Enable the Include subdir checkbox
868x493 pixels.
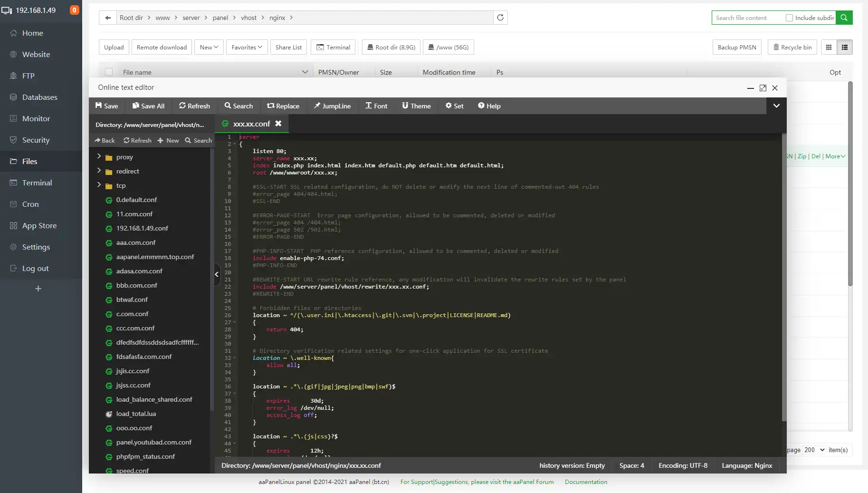[789, 18]
